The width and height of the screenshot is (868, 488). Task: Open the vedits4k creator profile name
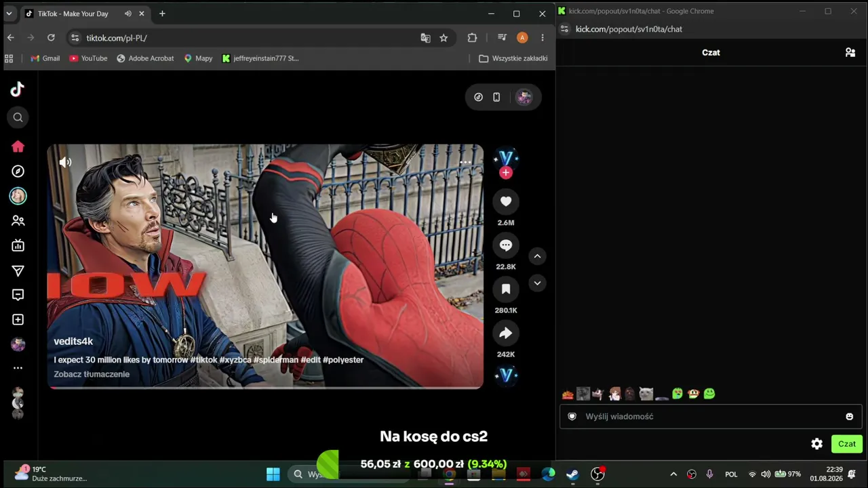(x=73, y=342)
